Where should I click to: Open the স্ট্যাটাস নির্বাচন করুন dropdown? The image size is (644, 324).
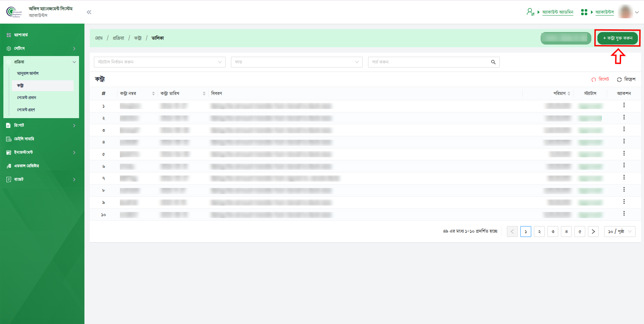click(x=159, y=62)
